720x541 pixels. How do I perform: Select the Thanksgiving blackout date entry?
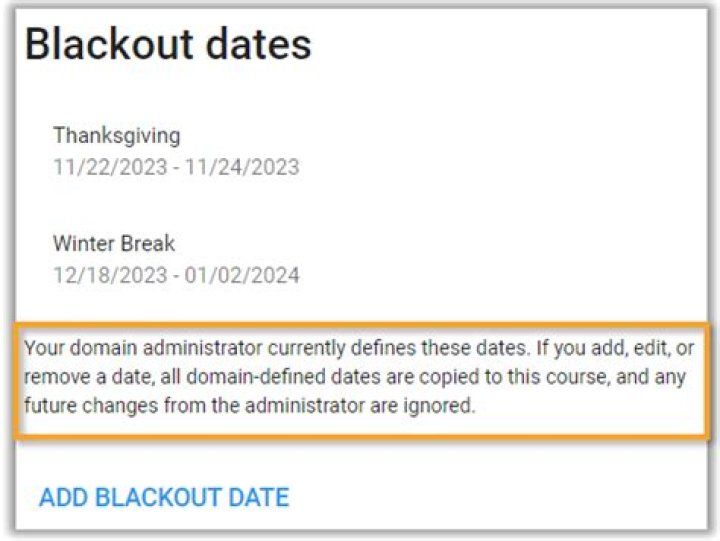(x=116, y=135)
